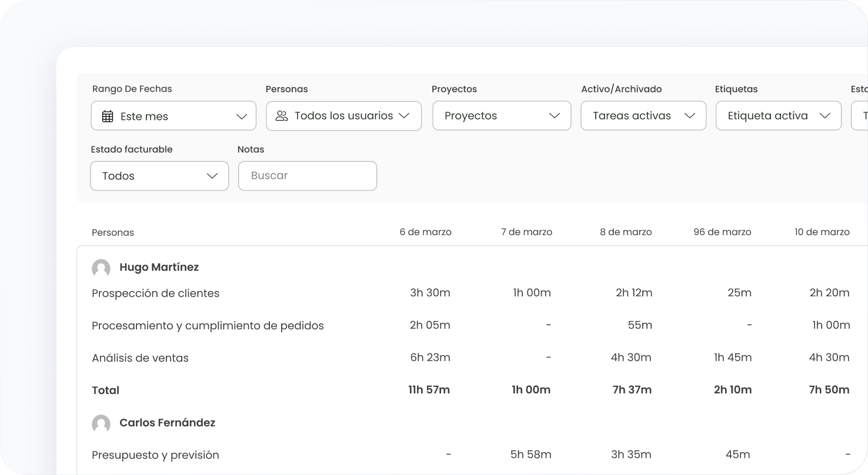Expand the 'Etiqueta activa' dropdown

click(x=779, y=116)
